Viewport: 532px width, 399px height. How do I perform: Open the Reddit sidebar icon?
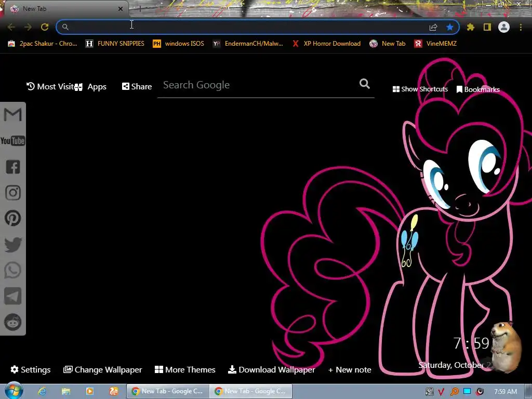tap(13, 322)
